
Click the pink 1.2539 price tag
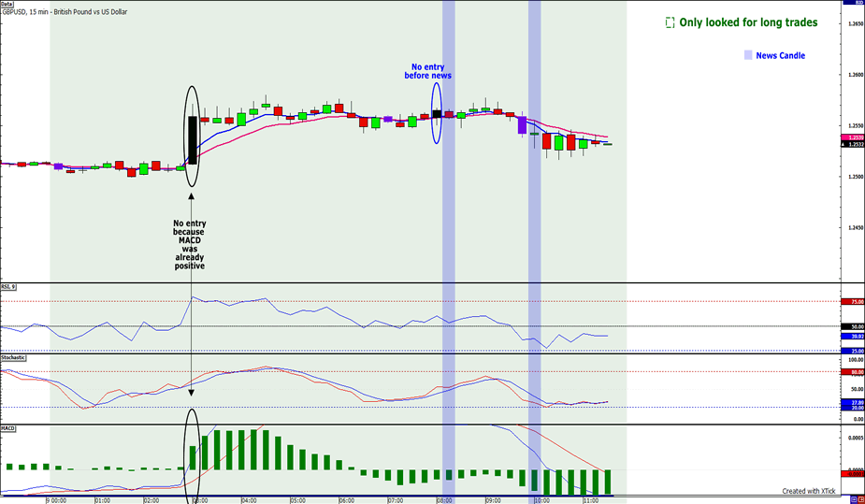click(x=853, y=137)
